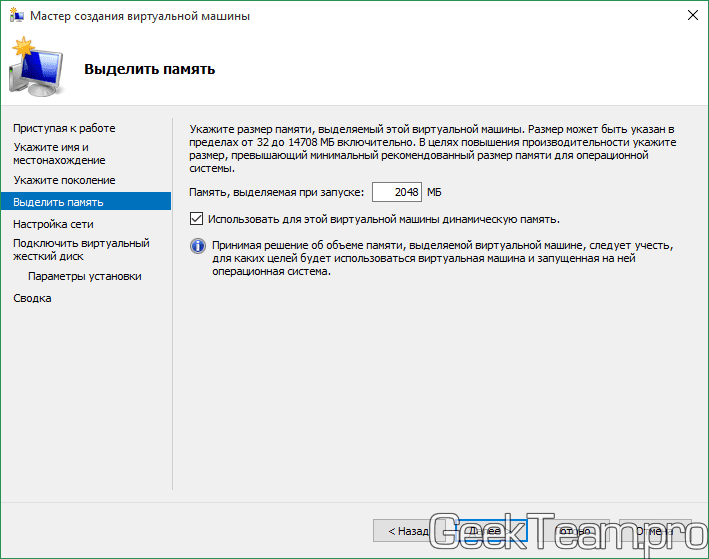
Task: Click the blue information icon beside the note
Action: (x=197, y=246)
